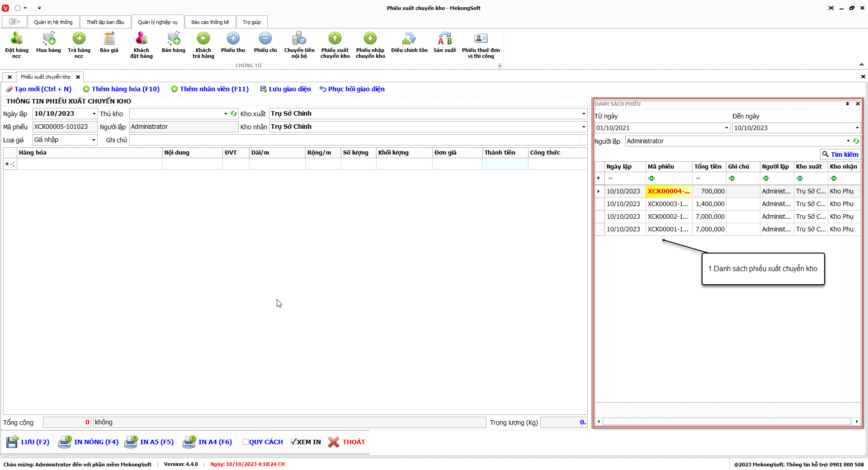Open the Thiết lập ban đầu tab
The image size is (868, 470).
tap(105, 22)
